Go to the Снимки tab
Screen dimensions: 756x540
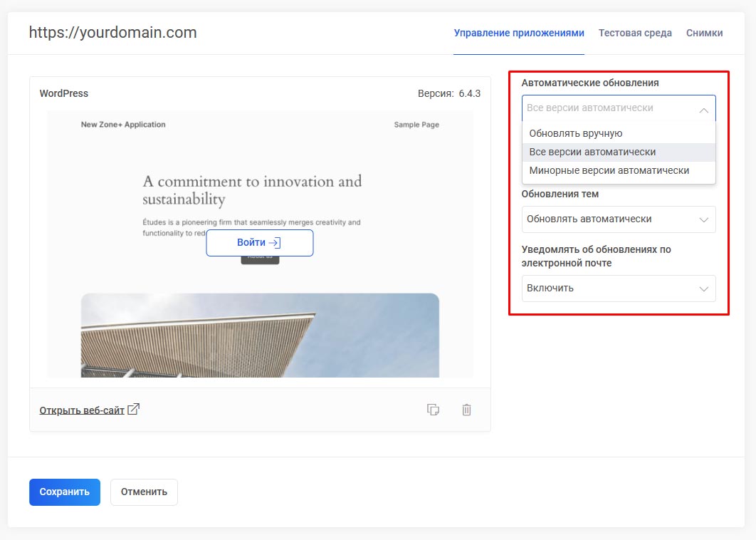tap(704, 33)
